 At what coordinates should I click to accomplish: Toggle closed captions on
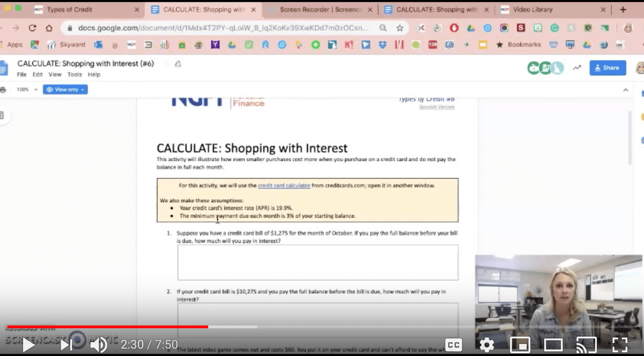click(x=453, y=344)
